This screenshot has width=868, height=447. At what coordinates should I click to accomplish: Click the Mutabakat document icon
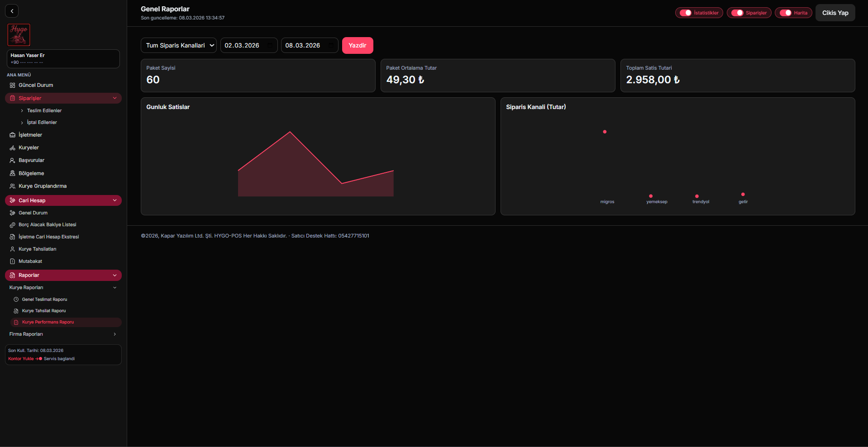12,262
